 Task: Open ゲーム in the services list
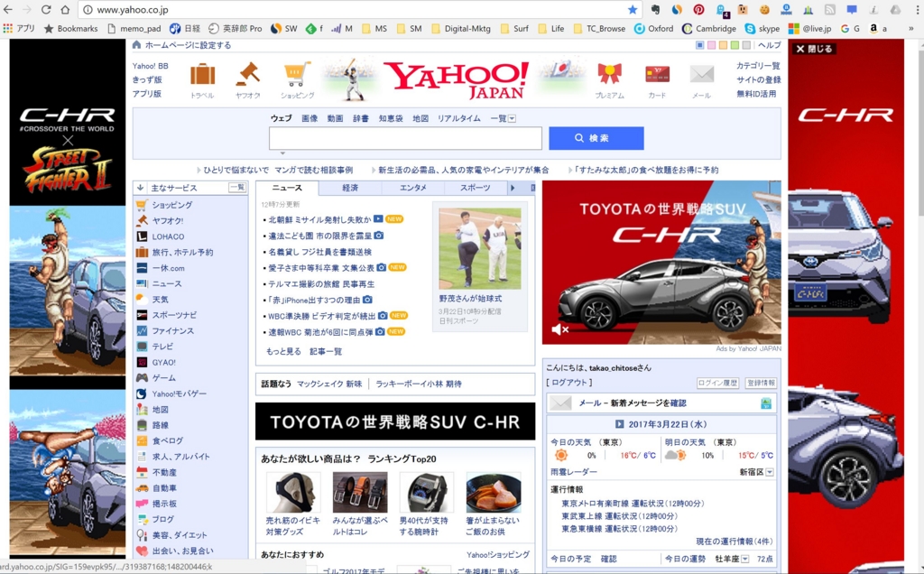coord(164,378)
